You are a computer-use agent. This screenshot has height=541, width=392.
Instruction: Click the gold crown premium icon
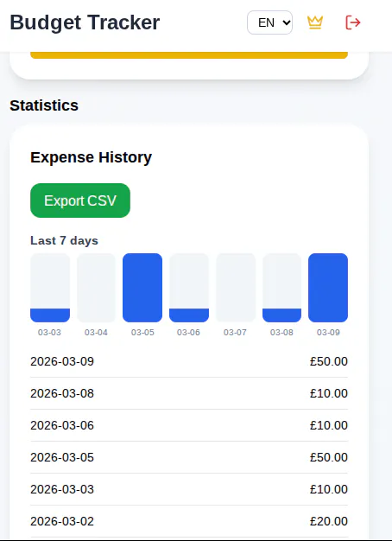[x=315, y=22]
